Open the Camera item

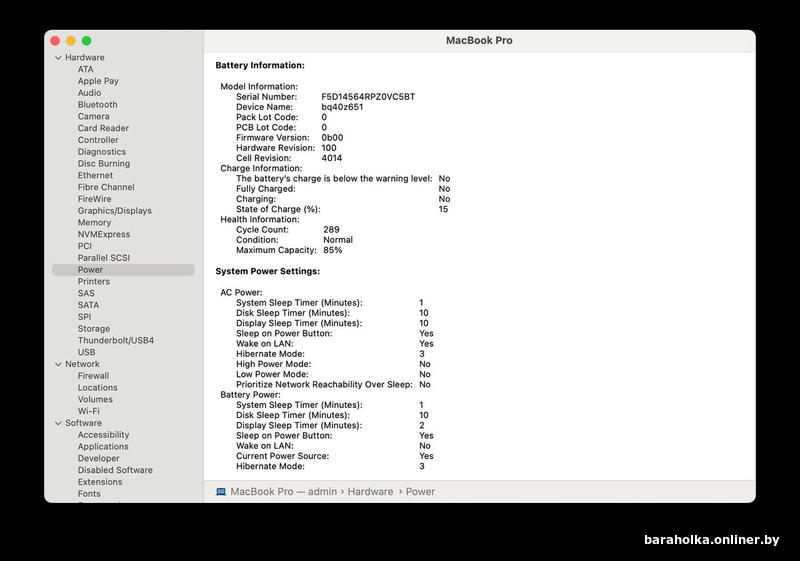coord(93,116)
